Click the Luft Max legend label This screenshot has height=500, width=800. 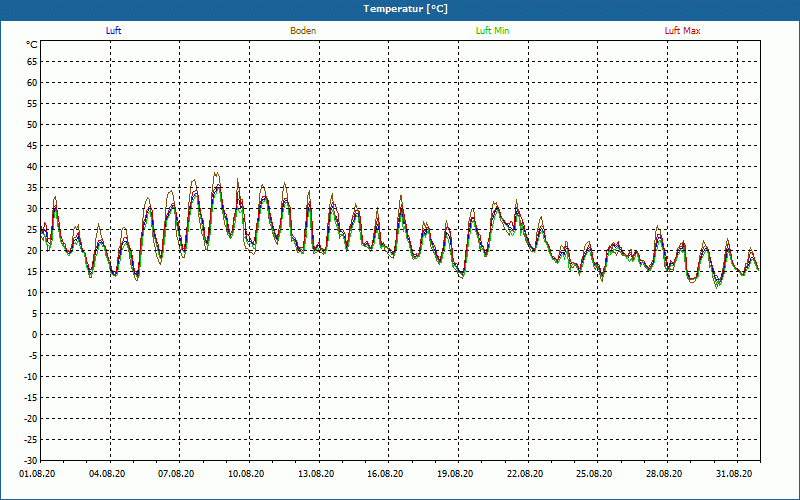682,31
